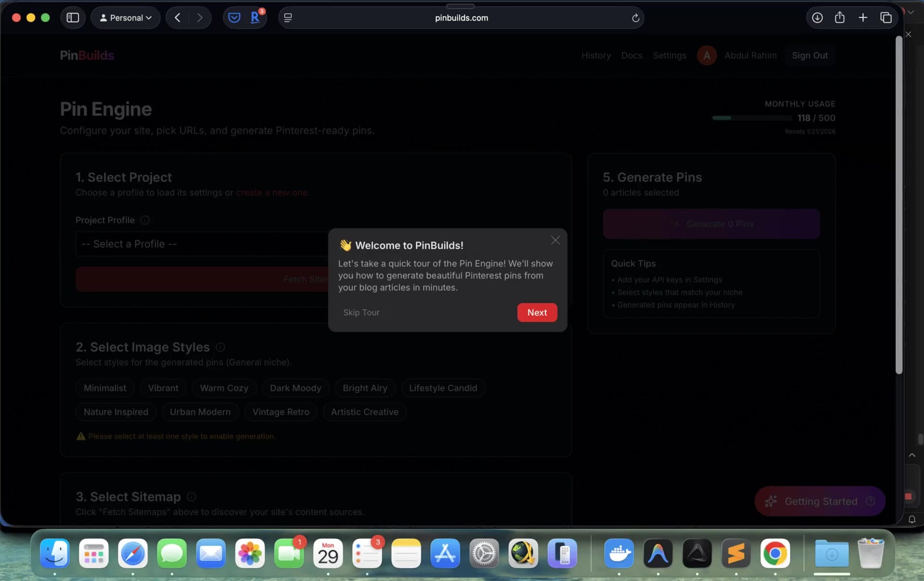
Task: Open the Safari share icon
Action: 840,18
